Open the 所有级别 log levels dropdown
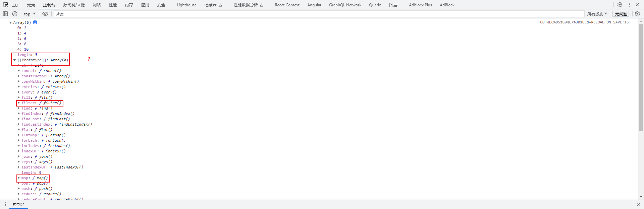The image size is (644, 209). click(597, 14)
